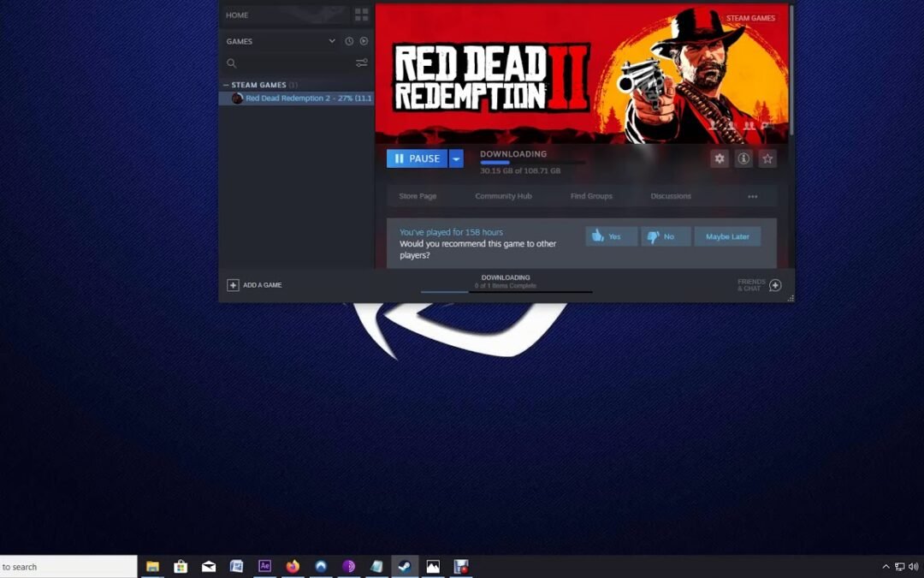Open network status tray icon
The image size is (924, 578).
pyautogui.click(x=899, y=567)
